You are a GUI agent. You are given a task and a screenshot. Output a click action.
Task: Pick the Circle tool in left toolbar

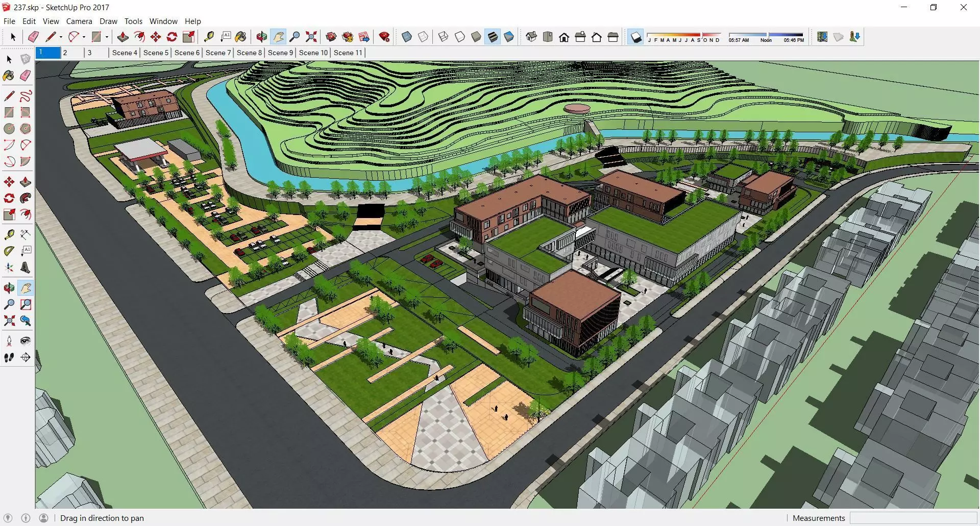9,129
